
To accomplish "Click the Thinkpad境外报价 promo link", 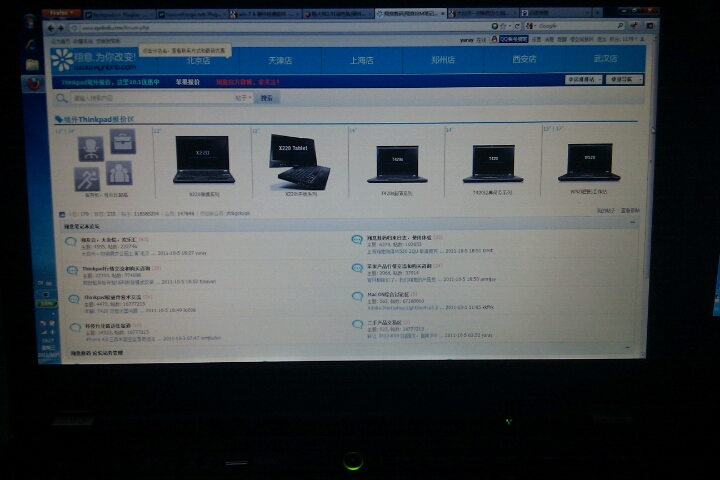I will pyautogui.click(x=110, y=83).
